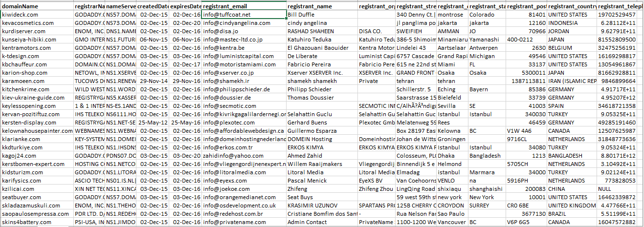Click cell kkdturkiye.com
Screen dimensions: 644x227
[37, 147]
